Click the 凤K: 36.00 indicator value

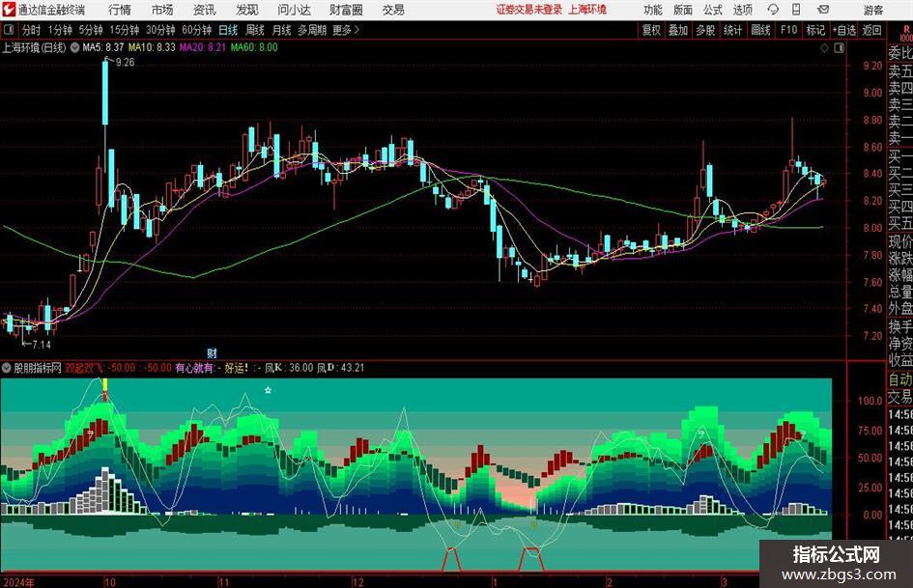click(x=289, y=368)
